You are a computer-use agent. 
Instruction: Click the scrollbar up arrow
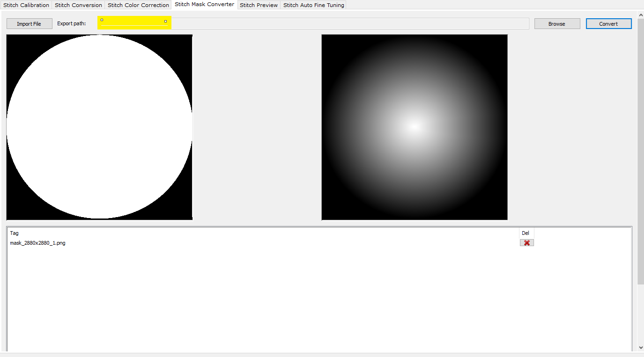[641, 15]
